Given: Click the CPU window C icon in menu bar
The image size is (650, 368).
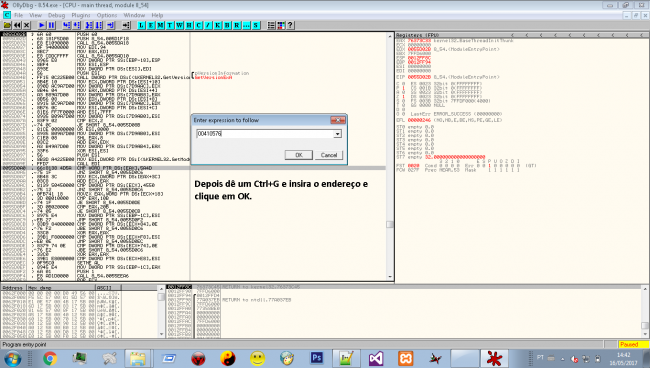Looking at the screenshot, I should click(x=7, y=15).
